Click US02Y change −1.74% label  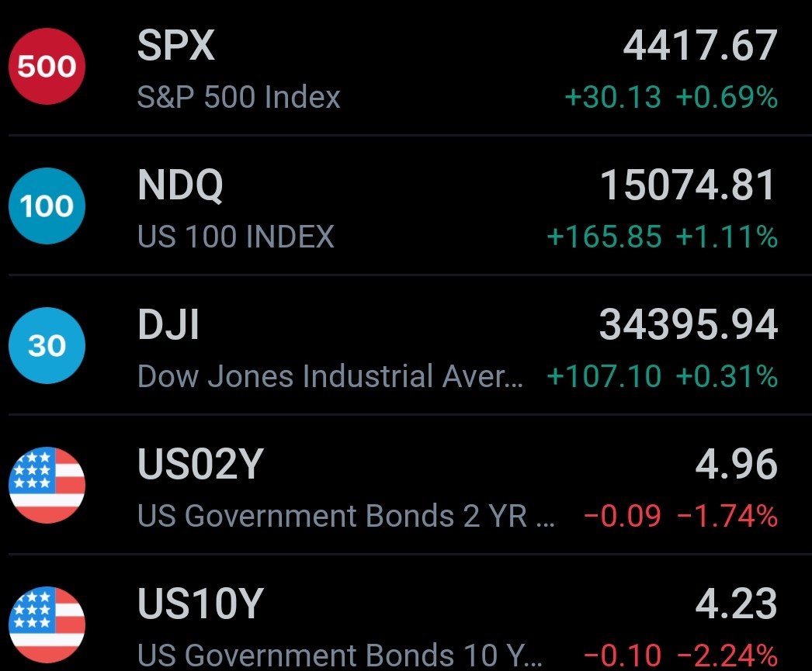coord(727,517)
